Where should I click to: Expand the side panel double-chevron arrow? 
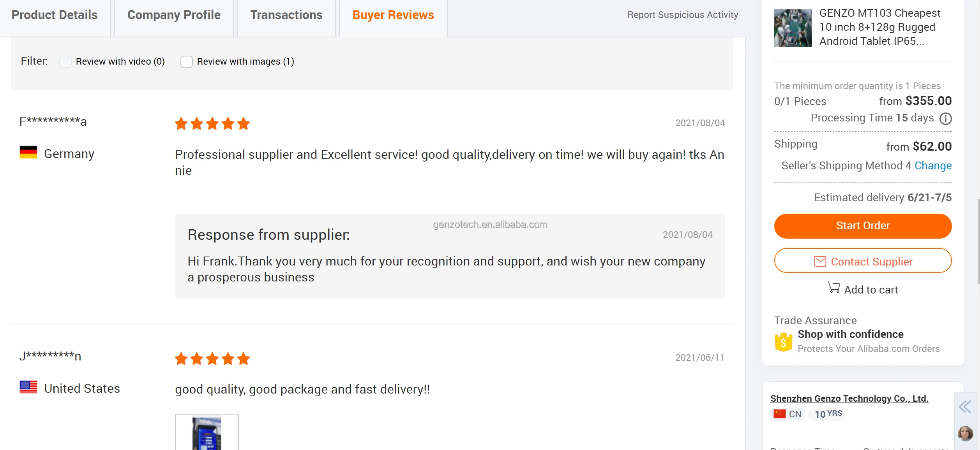coord(965,407)
